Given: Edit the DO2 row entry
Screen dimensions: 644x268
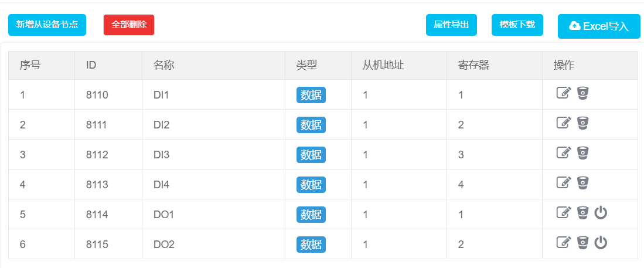Looking at the screenshot, I should [x=563, y=242].
